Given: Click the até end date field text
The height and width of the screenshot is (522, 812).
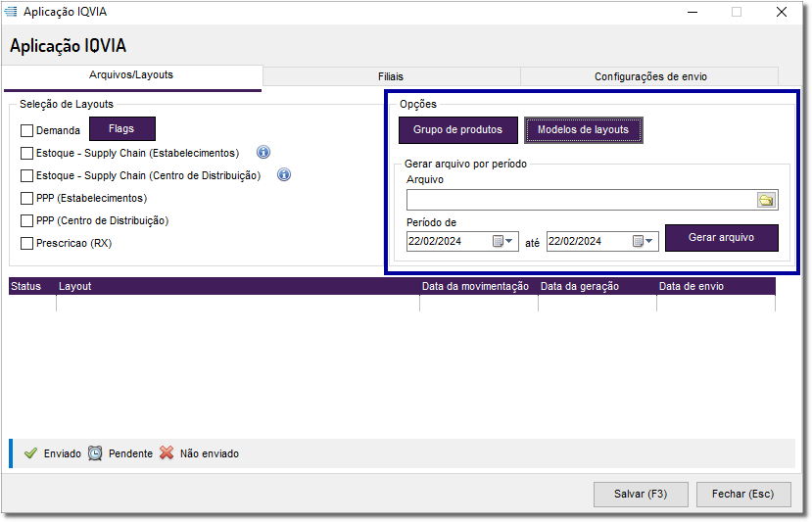Looking at the screenshot, I should pyautogui.click(x=575, y=241).
